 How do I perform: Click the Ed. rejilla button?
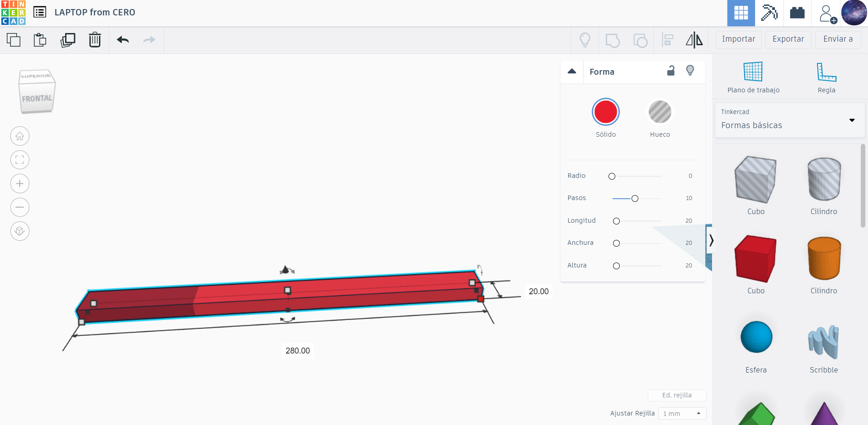[677, 395]
